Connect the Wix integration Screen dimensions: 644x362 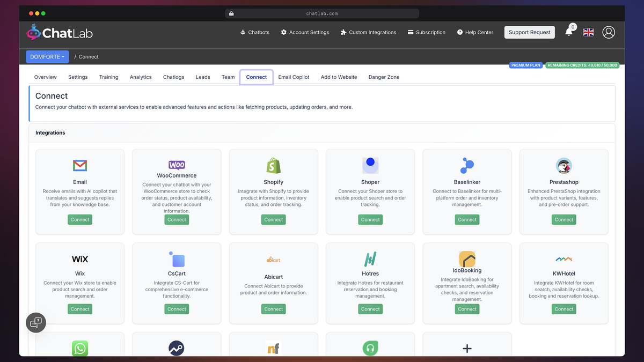pyautogui.click(x=80, y=309)
